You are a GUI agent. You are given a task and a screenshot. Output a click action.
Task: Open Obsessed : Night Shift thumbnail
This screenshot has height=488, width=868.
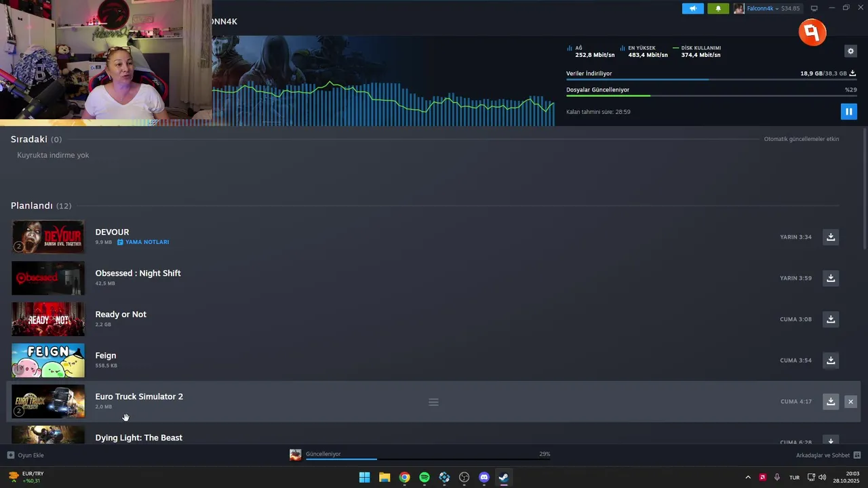click(48, 278)
